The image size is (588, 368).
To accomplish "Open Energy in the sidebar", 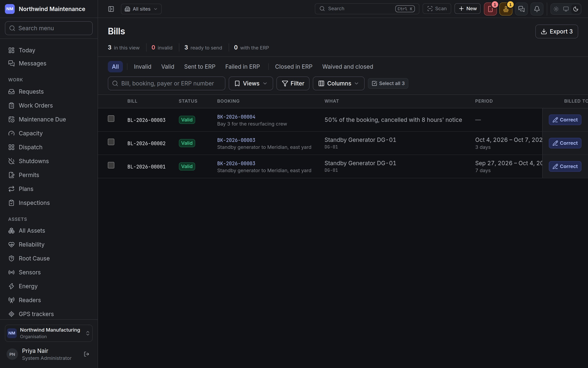I will coord(49,286).
